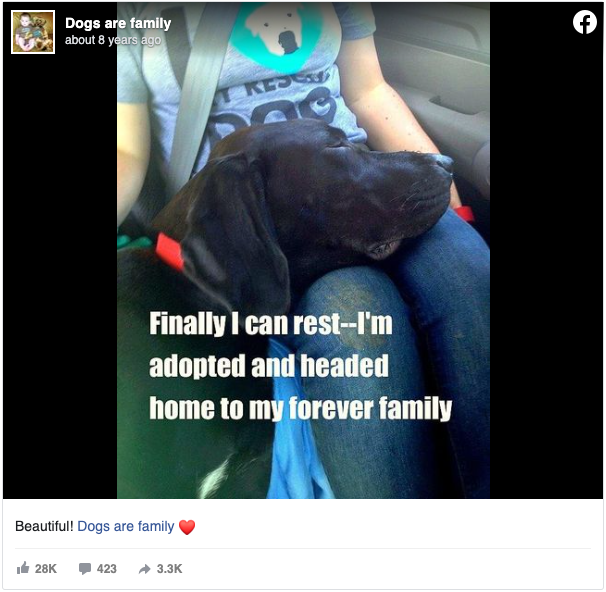Click the comment bubble icon
The height and width of the screenshot is (592, 606).
(85, 569)
